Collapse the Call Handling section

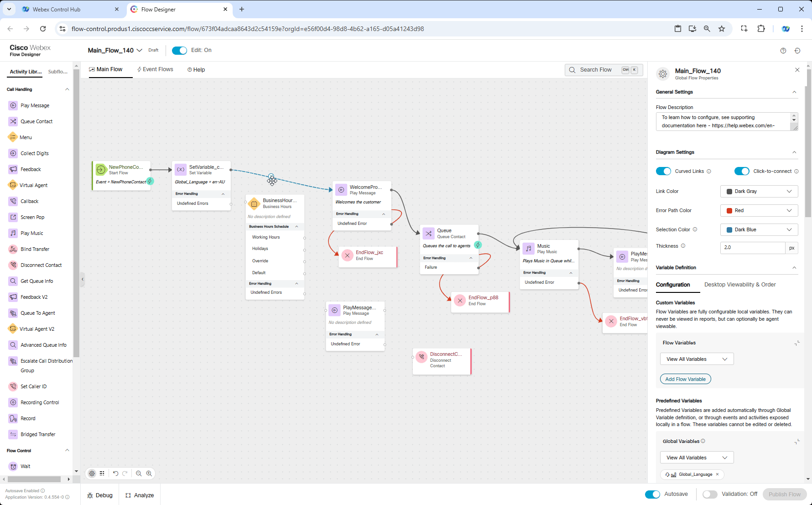67,89
